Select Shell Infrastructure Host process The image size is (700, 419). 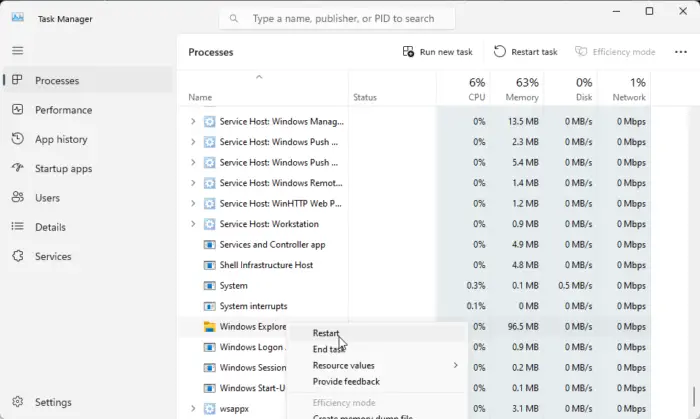(x=266, y=265)
